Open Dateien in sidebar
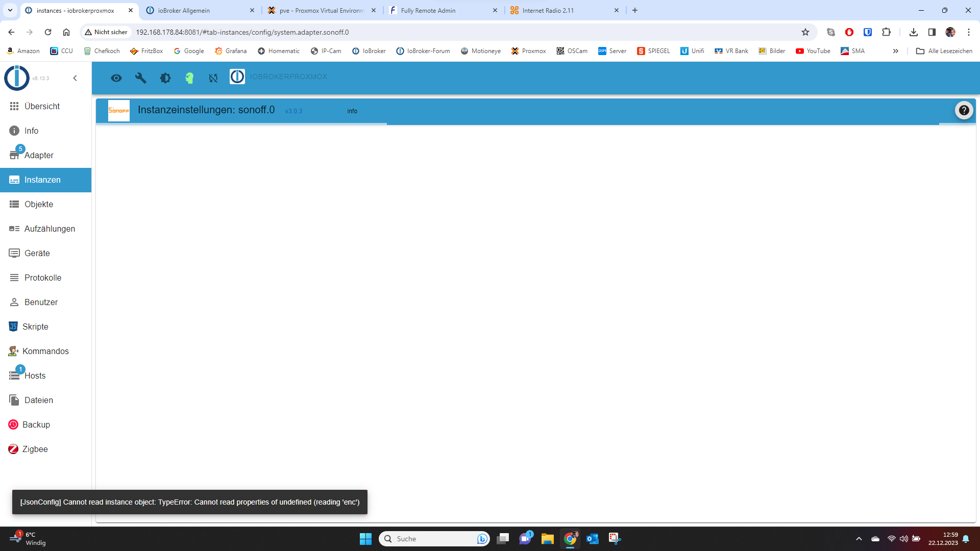980x551 pixels. (x=46, y=400)
